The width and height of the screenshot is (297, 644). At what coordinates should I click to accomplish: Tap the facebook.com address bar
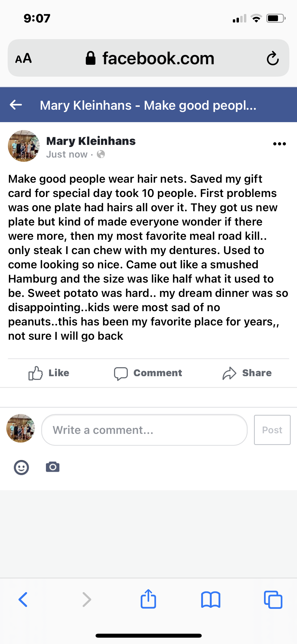click(150, 58)
